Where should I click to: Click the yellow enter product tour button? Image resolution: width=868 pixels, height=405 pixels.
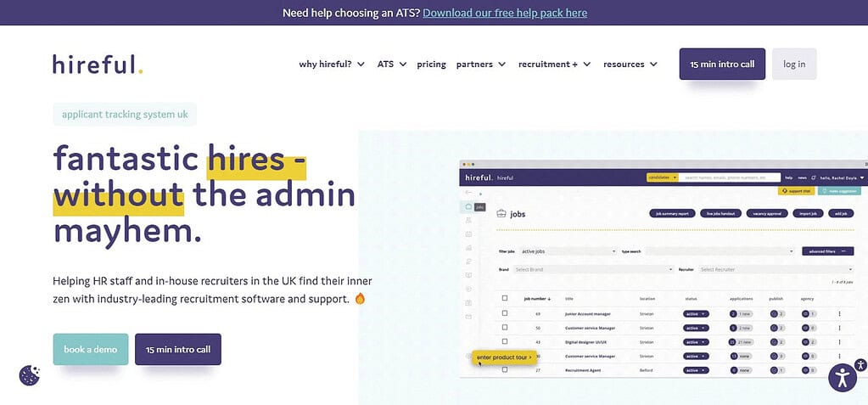504,357
